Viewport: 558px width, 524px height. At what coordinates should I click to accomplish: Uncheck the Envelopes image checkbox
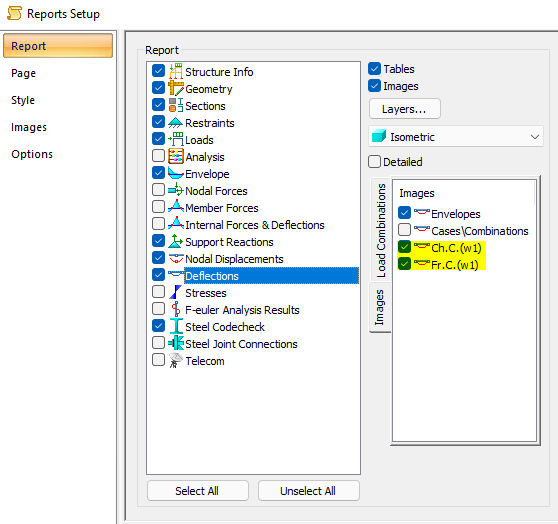click(x=404, y=213)
